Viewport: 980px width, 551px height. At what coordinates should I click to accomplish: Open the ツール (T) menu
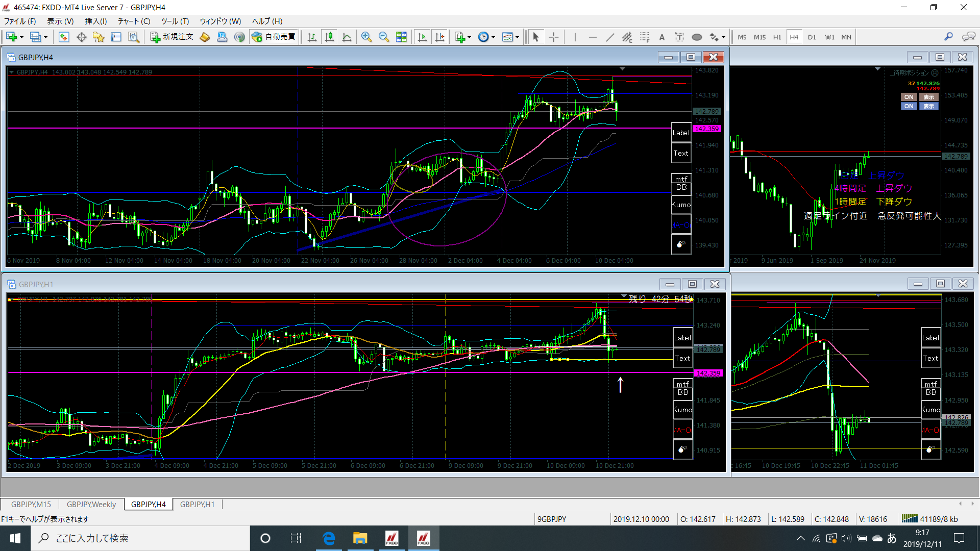(175, 21)
